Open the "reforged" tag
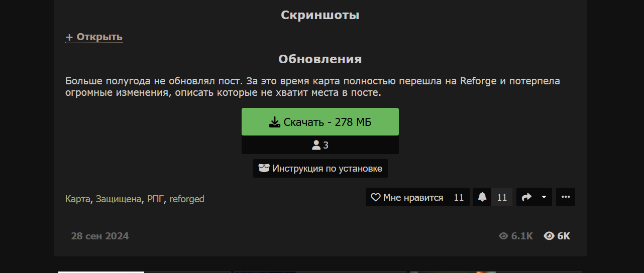This screenshot has height=273, width=644. [187, 199]
